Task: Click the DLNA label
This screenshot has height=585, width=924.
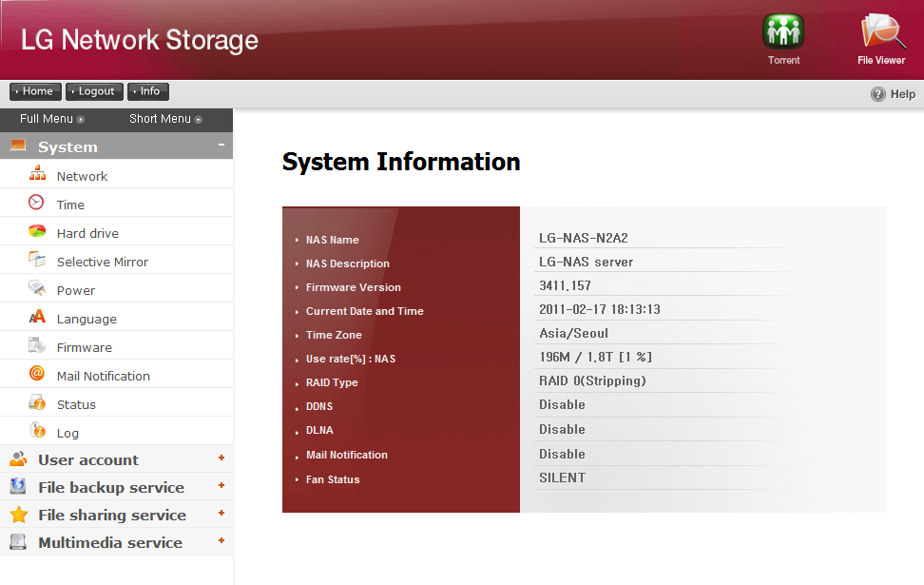Action: 319,431
